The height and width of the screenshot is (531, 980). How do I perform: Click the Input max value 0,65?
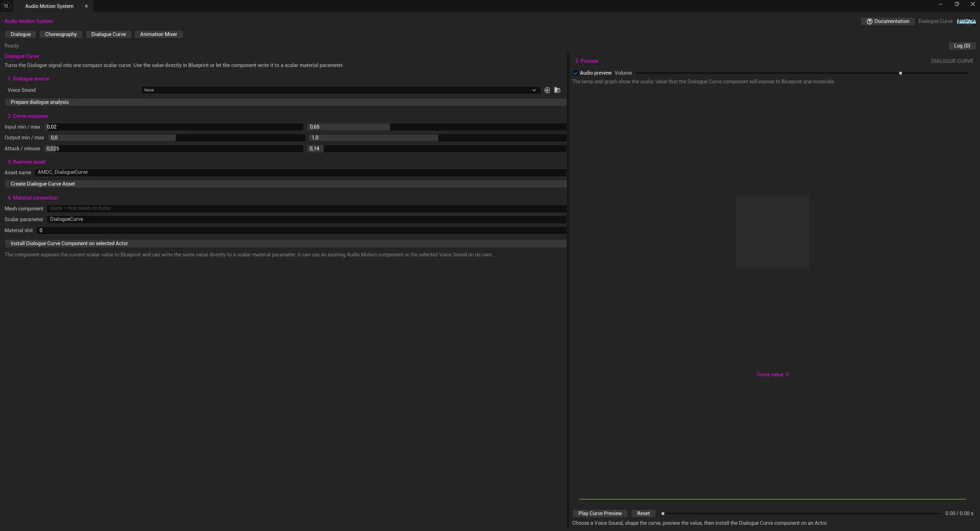[x=436, y=127]
